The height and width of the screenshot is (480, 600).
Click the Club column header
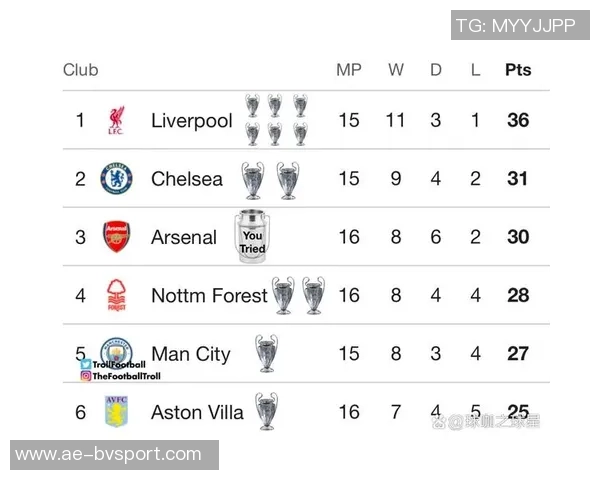click(80, 70)
